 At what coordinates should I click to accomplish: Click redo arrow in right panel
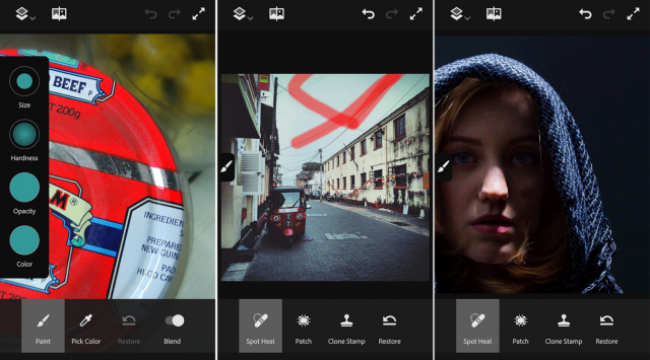[x=609, y=14]
